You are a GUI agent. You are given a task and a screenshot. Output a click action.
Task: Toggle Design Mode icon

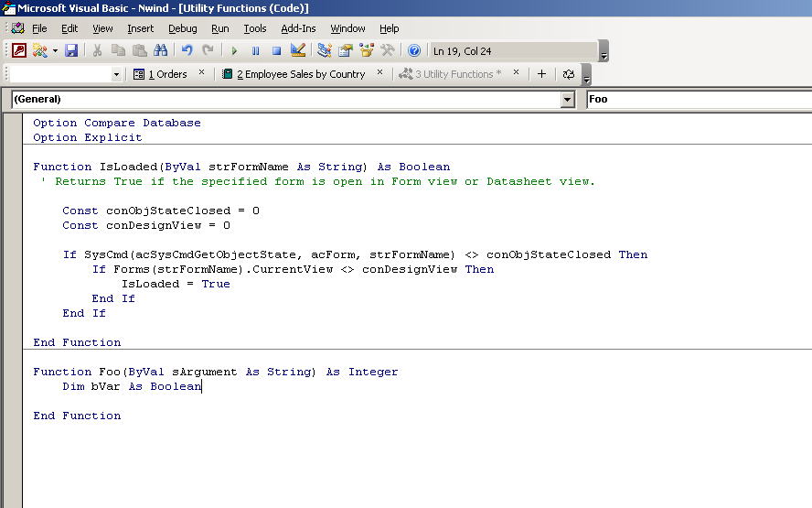(298, 51)
